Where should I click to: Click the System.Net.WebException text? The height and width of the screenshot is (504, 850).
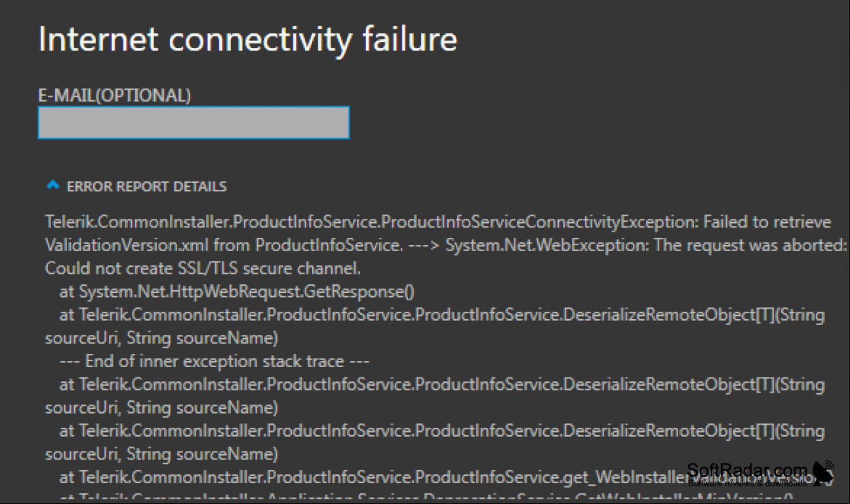[x=548, y=245]
